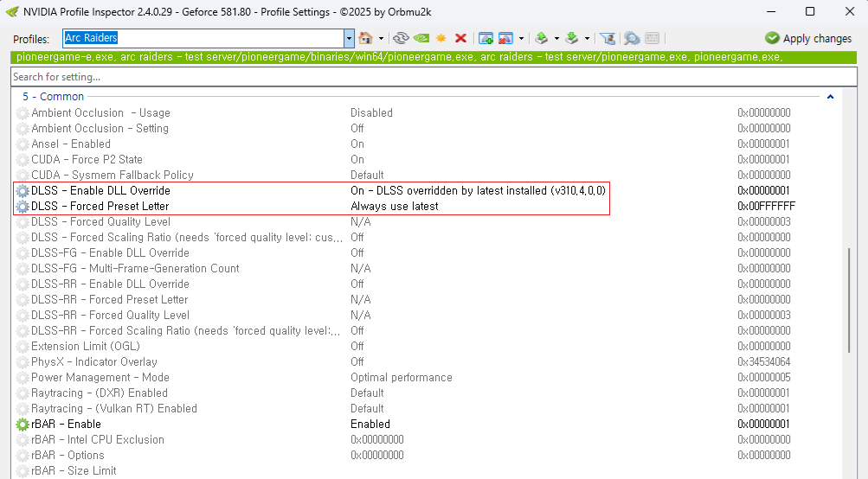Delete profile with the red X icon
Viewport: 868px width, 479px height.
pyautogui.click(x=460, y=38)
